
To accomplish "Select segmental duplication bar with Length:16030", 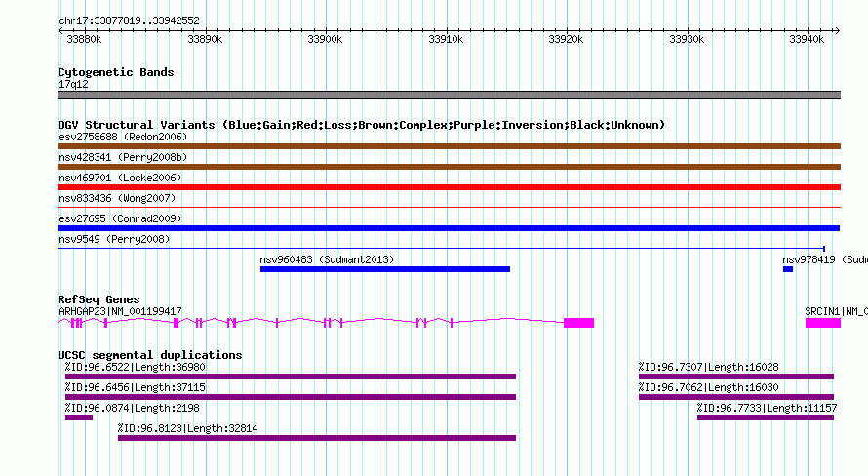I will tap(736, 397).
